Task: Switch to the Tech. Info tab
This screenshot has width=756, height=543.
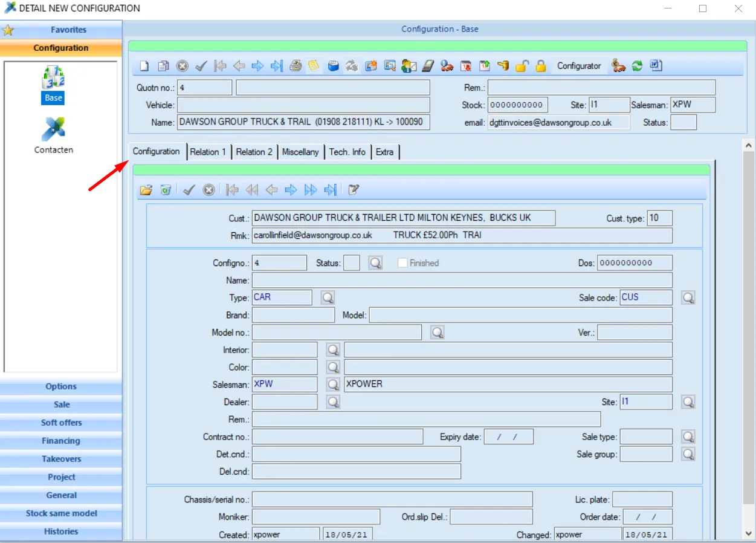Action: [x=347, y=152]
